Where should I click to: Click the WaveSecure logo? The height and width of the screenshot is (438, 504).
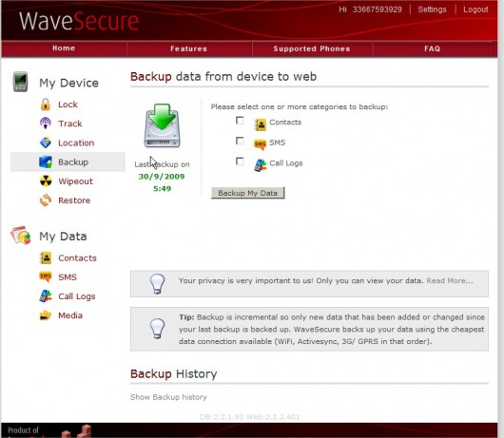(x=79, y=21)
